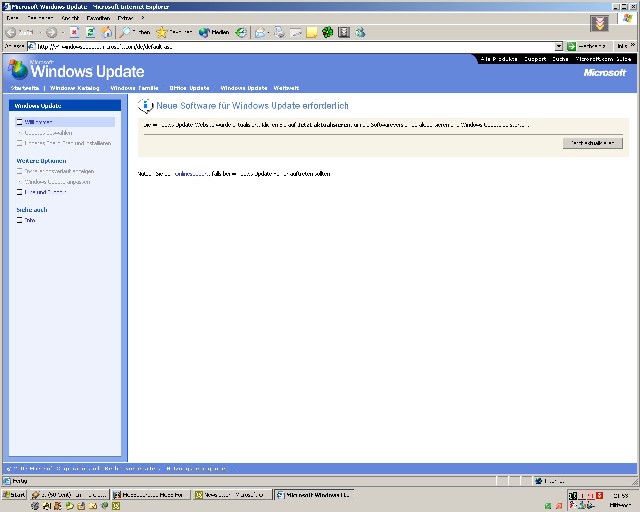640x512 pixels.
Task: Click the Internet zone globe in status bar
Action: click(538, 481)
